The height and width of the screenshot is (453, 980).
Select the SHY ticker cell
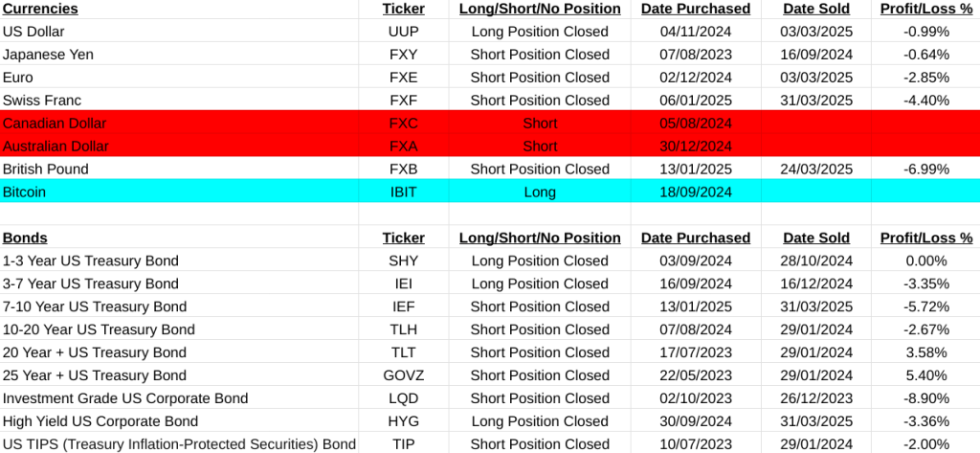[x=403, y=260]
